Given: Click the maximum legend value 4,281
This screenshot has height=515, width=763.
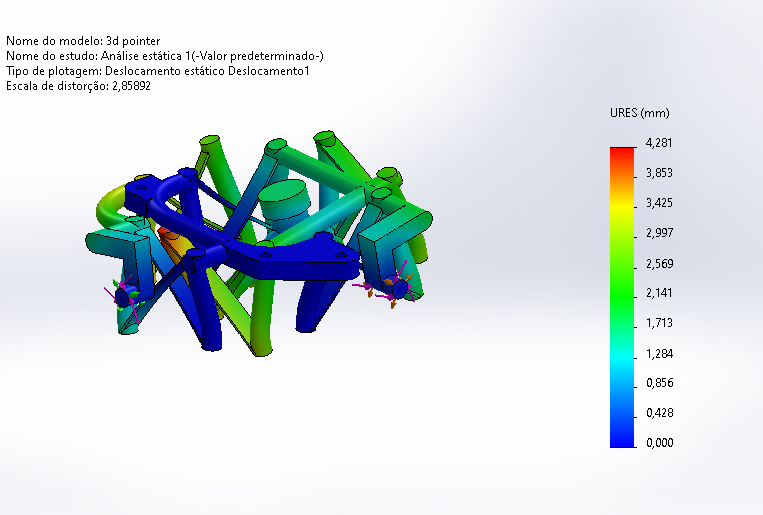Looking at the screenshot, I should pyautogui.click(x=659, y=143).
